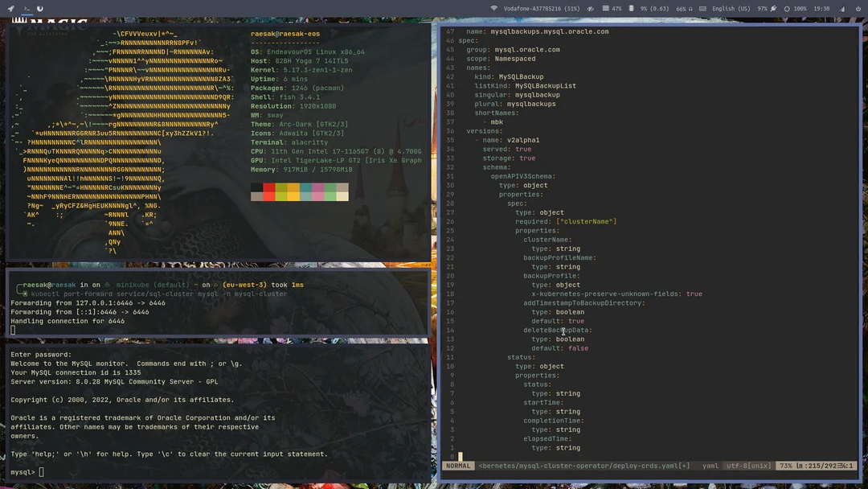This screenshot has height=489, width=868.
Task: Click the circular 100% indicator icon
Action: 788,8
